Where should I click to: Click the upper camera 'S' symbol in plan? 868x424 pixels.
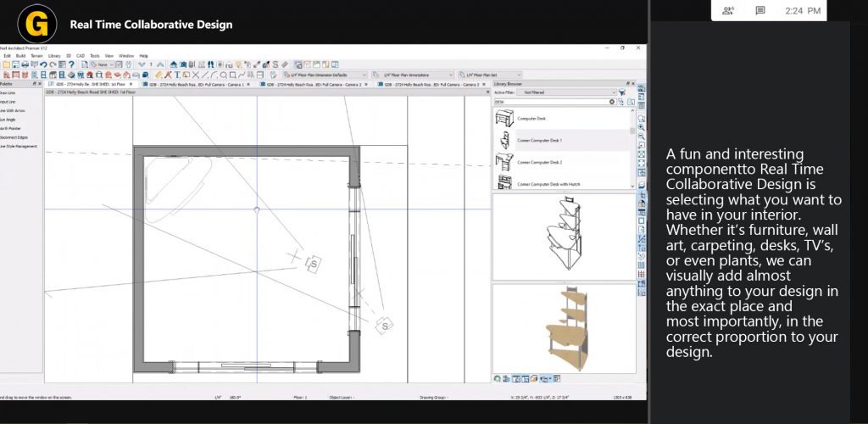tap(314, 264)
